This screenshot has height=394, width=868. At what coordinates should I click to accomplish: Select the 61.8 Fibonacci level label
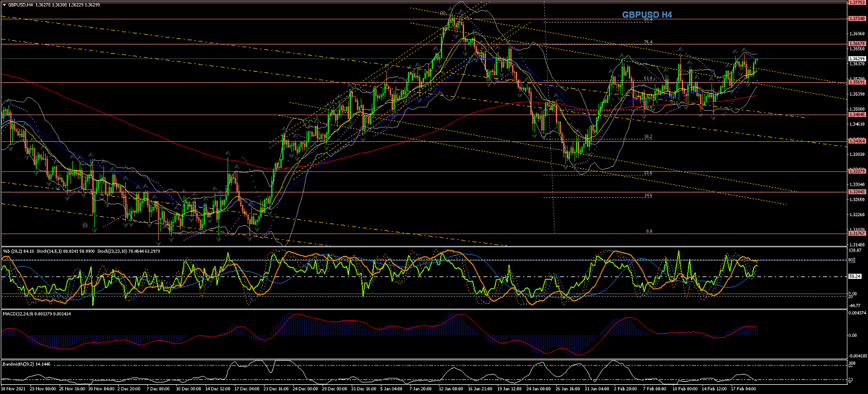point(648,79)
